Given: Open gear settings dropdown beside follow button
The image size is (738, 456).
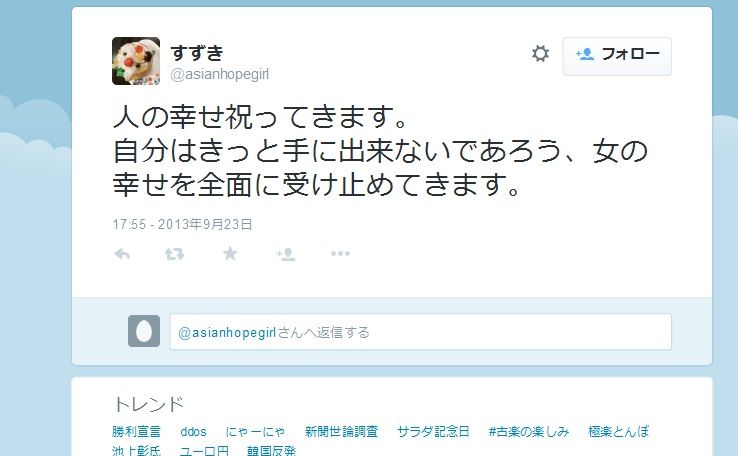Looking at the screenshot, I should (x=540, y=54).
